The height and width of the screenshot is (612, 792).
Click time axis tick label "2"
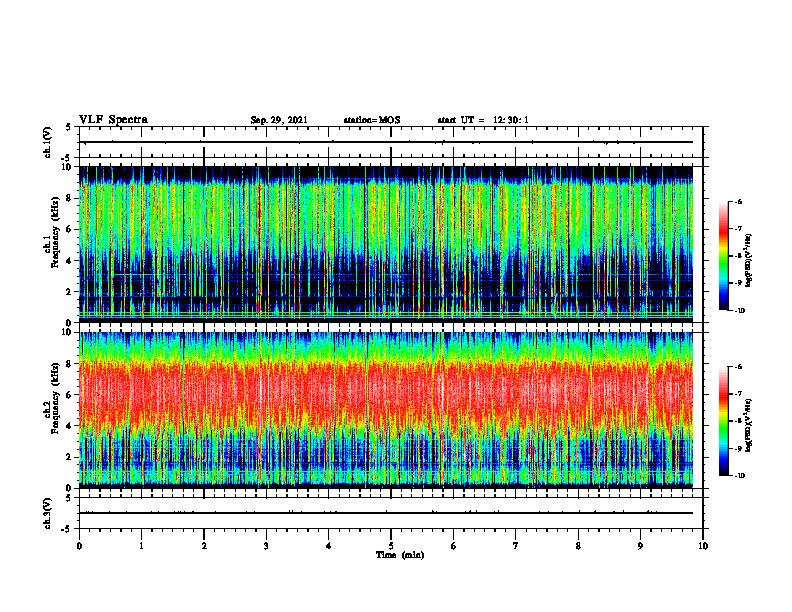click(204, 546)
